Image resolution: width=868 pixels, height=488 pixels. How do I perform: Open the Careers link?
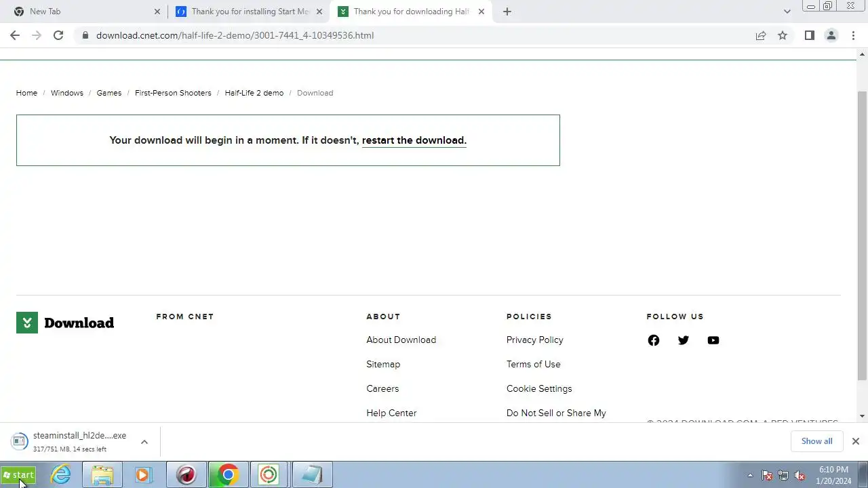(382, 389)
